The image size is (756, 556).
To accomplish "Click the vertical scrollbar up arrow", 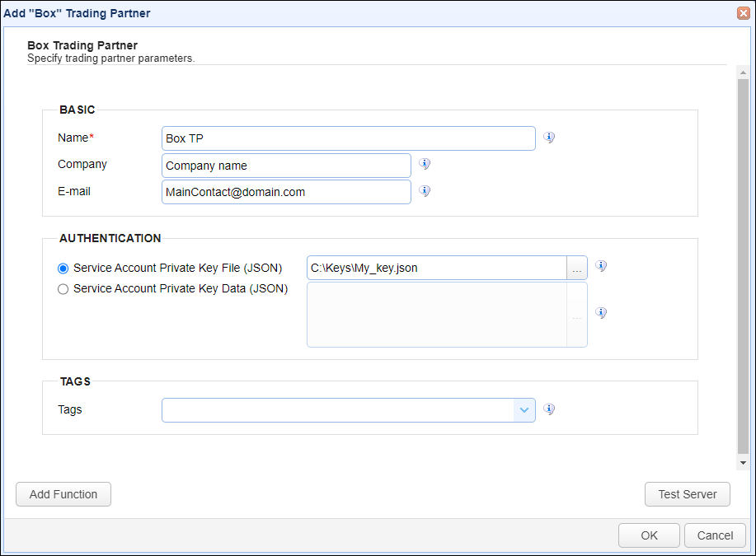I will (743, 72).
